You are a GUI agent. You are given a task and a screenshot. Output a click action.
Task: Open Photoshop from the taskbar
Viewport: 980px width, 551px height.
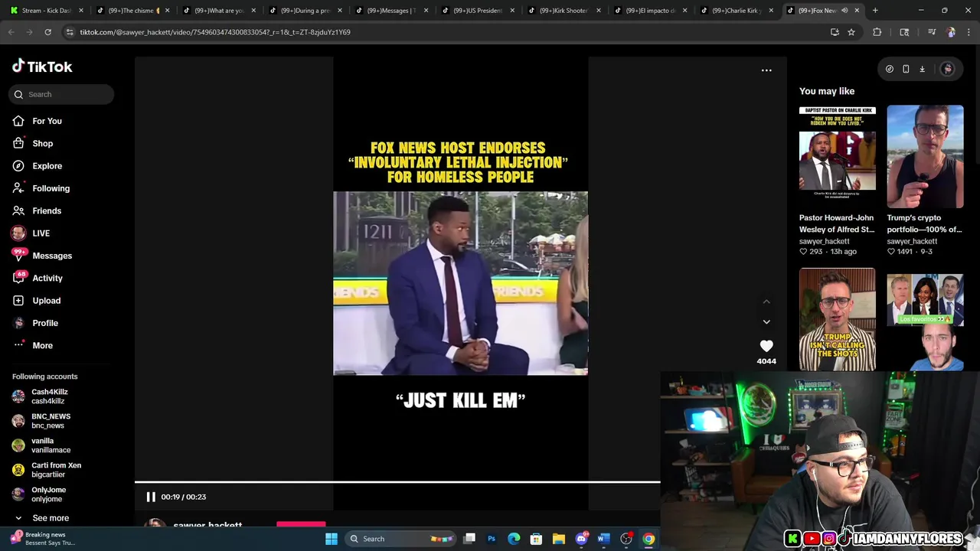point(492,539)
